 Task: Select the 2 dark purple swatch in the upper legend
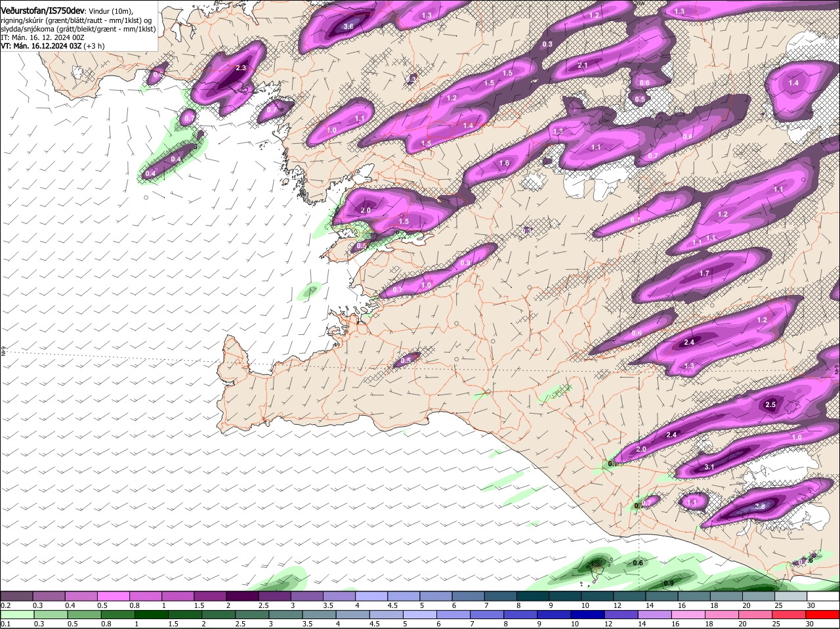241,596
